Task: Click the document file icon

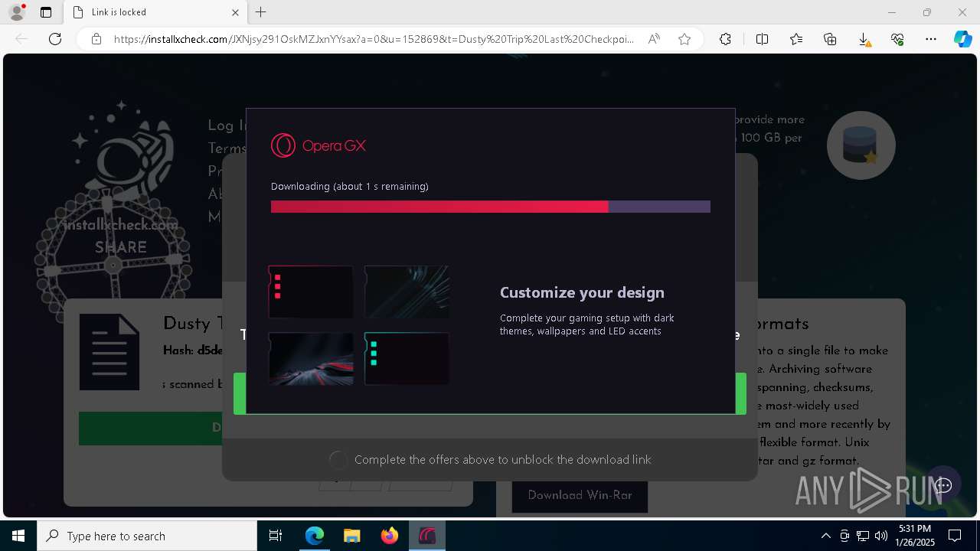Action: (109, 352)
